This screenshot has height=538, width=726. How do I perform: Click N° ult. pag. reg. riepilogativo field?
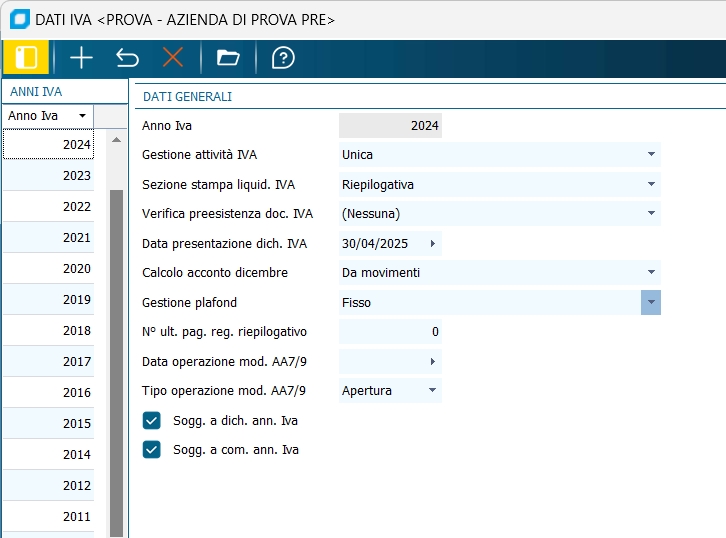click(x=390, y=332)
